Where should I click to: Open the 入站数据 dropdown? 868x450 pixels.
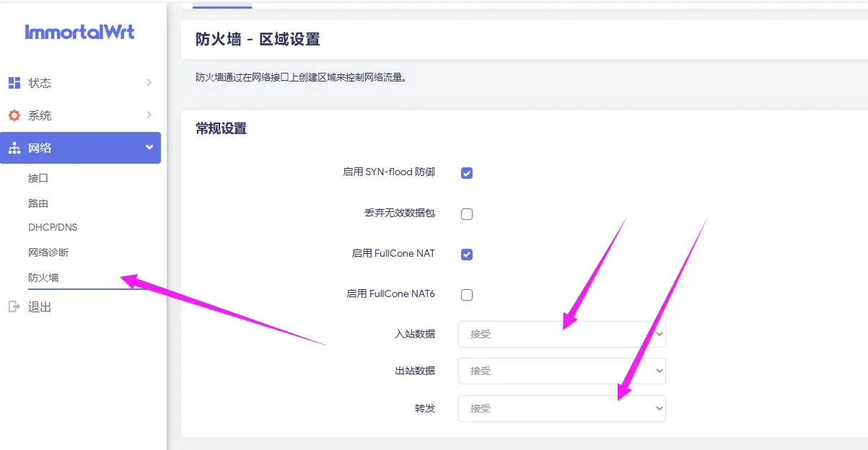(x=561, y=334)
